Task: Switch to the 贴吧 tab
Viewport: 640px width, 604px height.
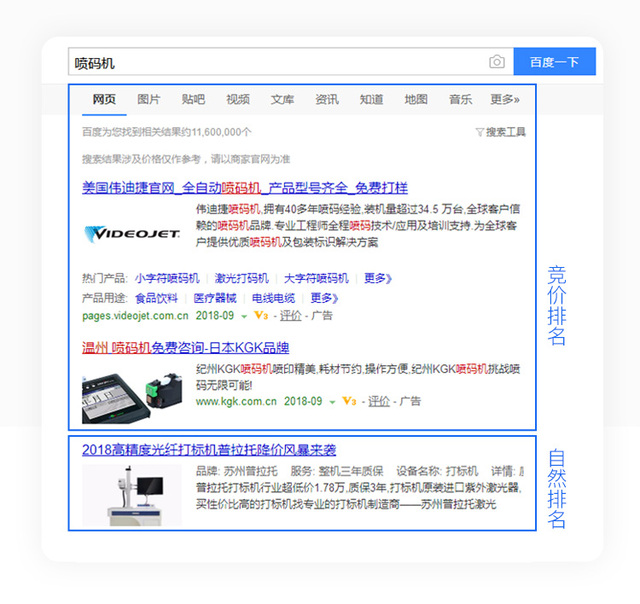Action: [x=193, y=99]
